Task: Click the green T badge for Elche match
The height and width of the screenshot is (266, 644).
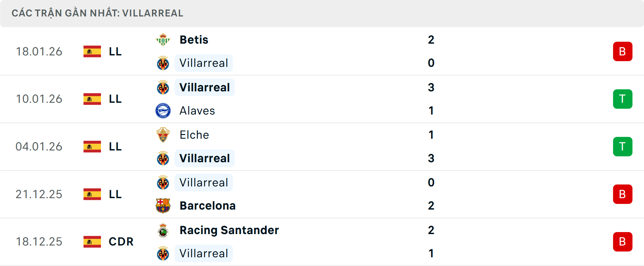Action: click(623, 147)
